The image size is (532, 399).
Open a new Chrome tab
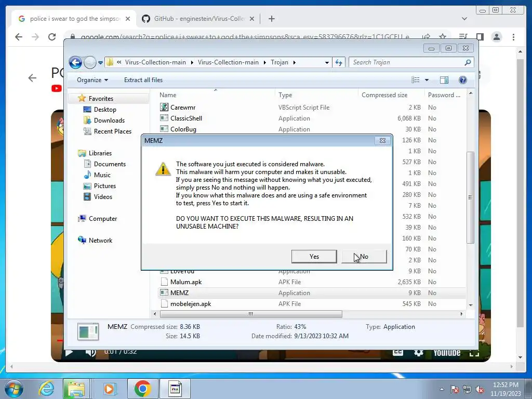pyautogui.click(x=271, y=19)
